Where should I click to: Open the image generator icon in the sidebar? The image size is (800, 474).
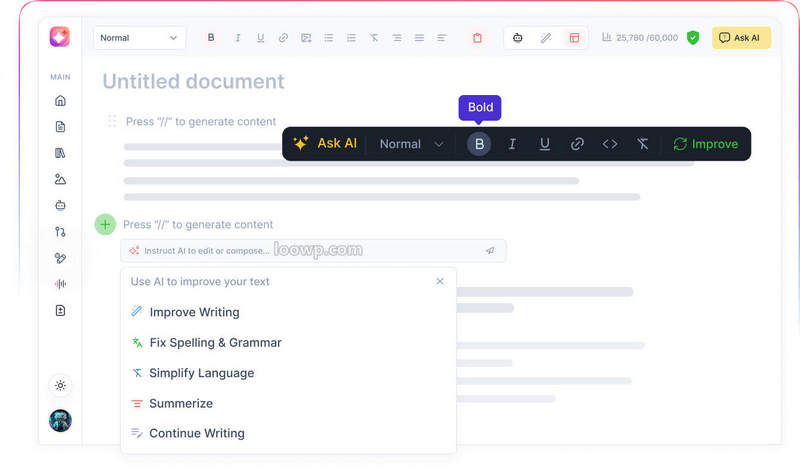coord(60,179)
